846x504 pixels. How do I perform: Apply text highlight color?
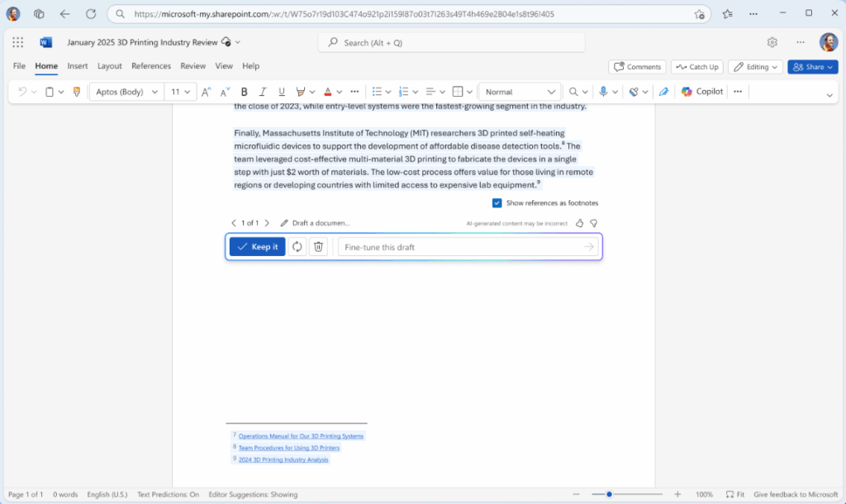click(301, 92)
